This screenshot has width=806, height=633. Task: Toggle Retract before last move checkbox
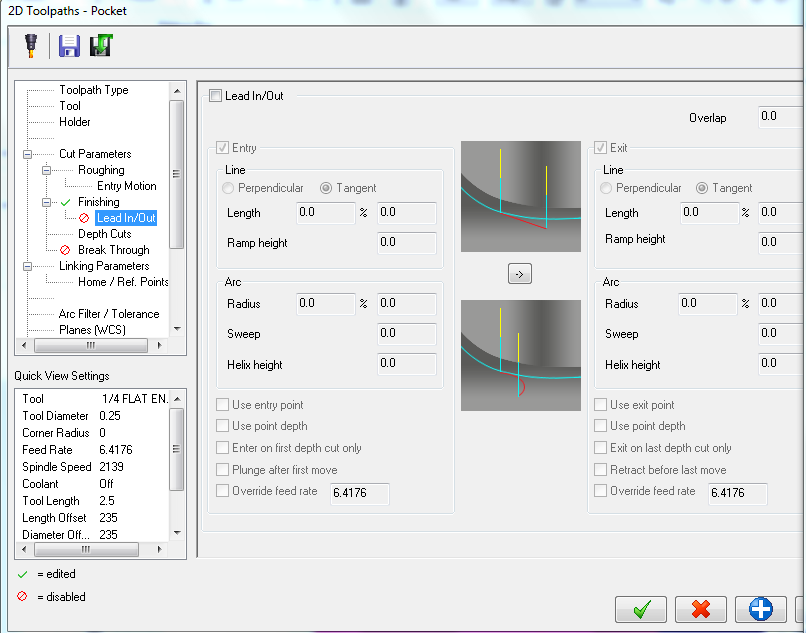pyautogui.click(x=600, y=470)
